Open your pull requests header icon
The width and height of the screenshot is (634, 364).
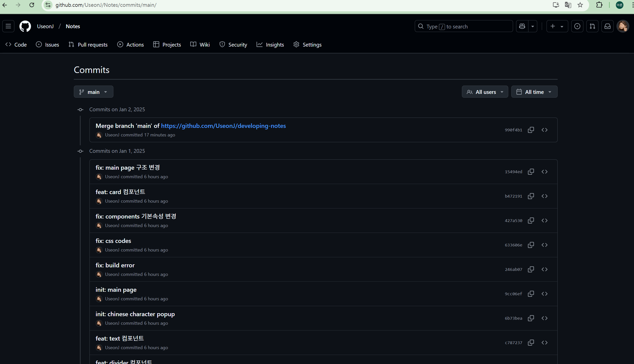coord(592,26)
